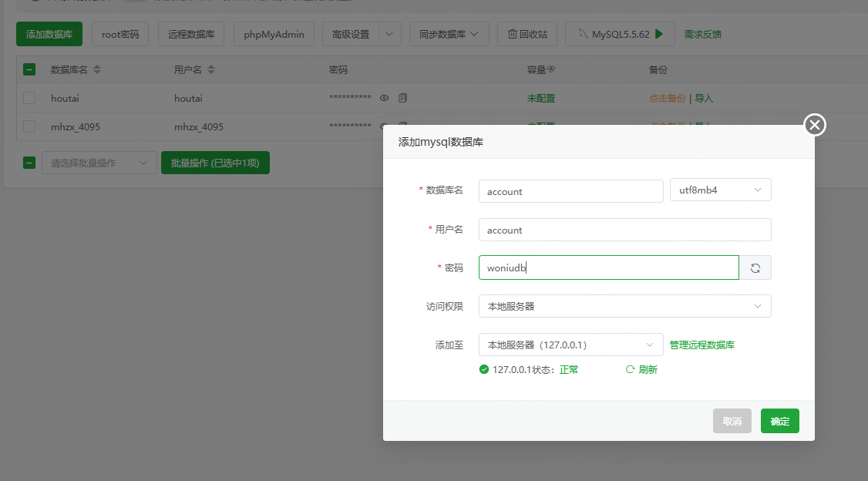Check the mhzx_4095 row checkbox
868x481 pixels.
pyautogui.click(x=29, y=126)
